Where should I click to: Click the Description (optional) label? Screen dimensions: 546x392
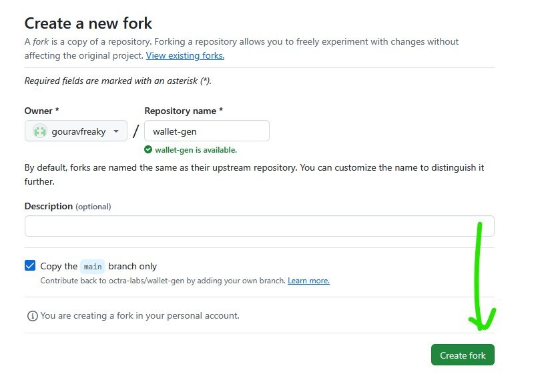(67, 206)
